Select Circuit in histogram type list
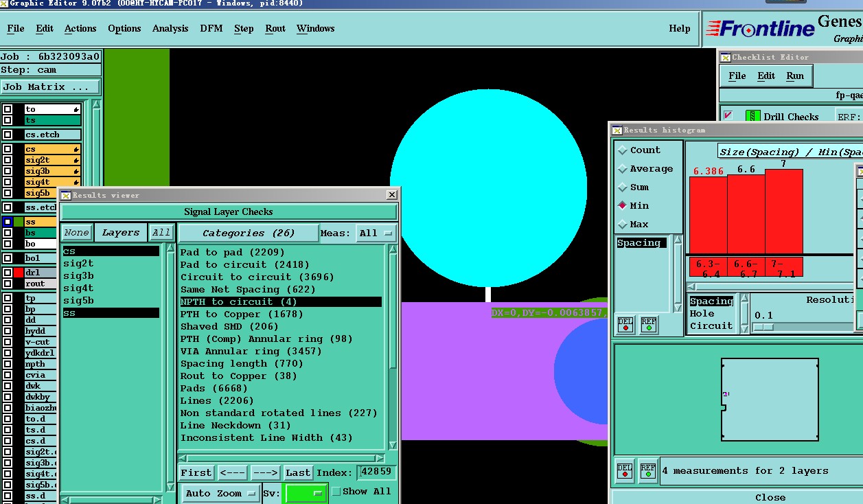 711,325
